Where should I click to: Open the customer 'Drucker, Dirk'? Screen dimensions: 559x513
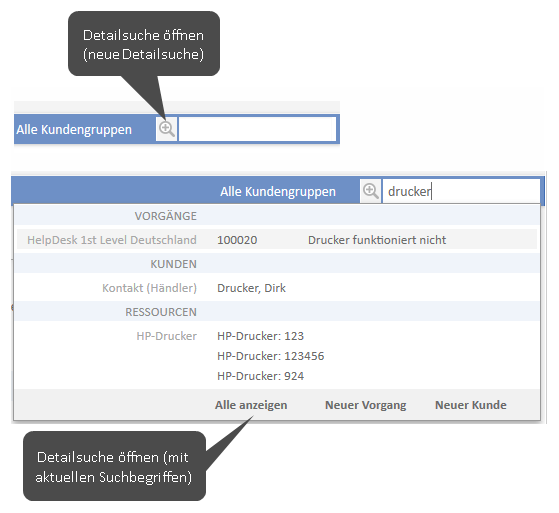point(251,288)
